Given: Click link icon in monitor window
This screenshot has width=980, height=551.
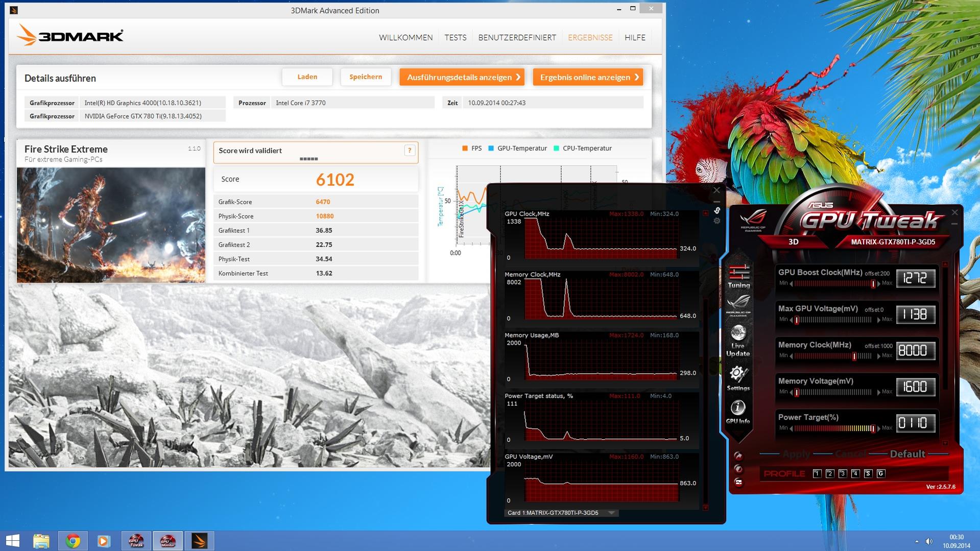Looking at the screenshot, I should (717, 210).
